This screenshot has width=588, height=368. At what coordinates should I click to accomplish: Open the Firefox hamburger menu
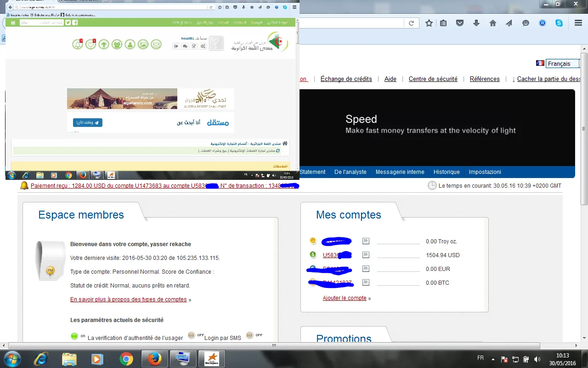click(578, 23)
